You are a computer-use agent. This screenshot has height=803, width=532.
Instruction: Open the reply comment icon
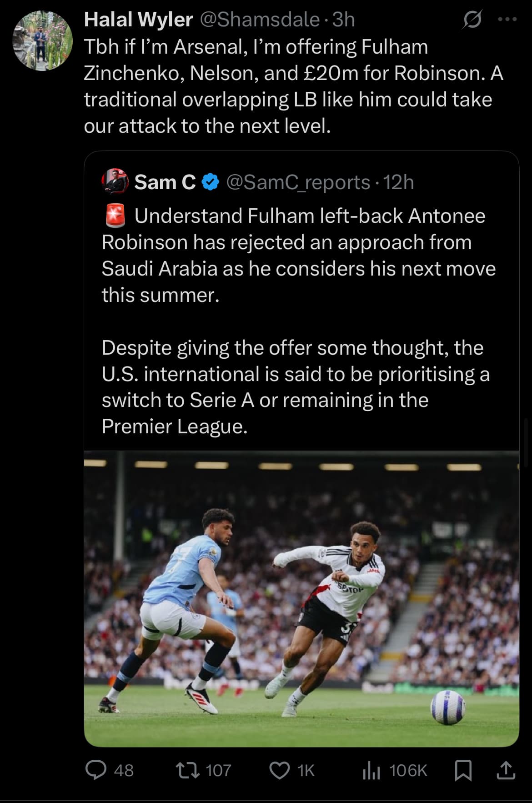(96, 770)
